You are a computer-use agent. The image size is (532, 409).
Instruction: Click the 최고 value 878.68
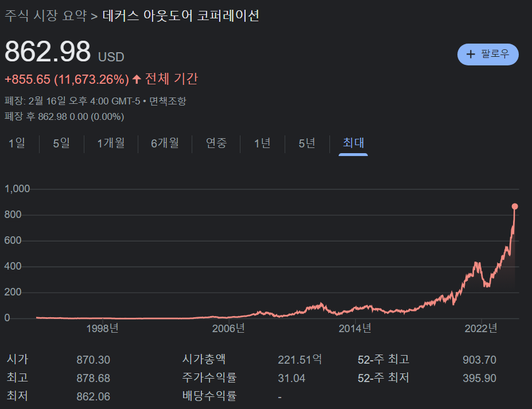(x=94, y=378)
